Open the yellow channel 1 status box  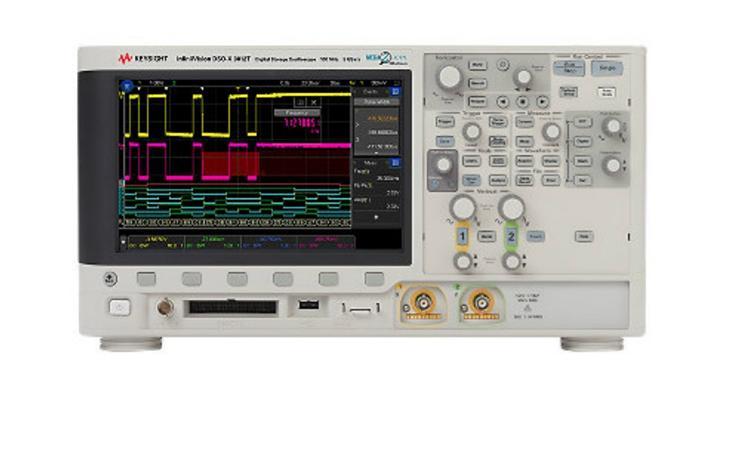pyautogui.click(x=156, y=242)
